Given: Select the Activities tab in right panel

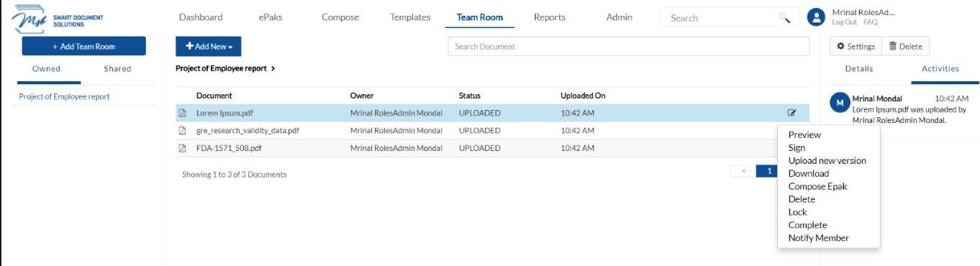Looking at the screenshot, I should [940, 69].
